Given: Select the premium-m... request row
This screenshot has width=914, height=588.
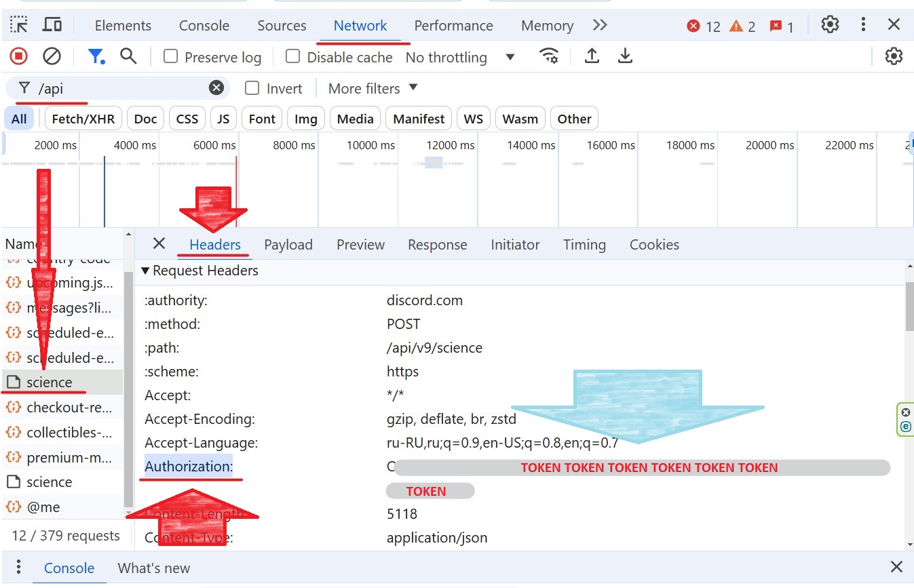Looking at the screenshot, I should pyautogui.click(x=62, y=458).
